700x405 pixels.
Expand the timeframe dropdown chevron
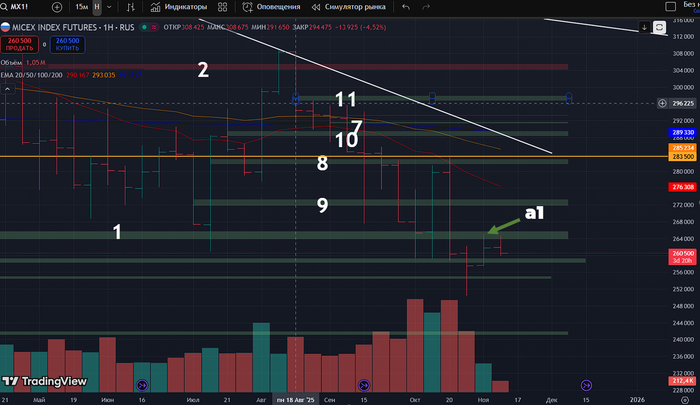point(109,6)
